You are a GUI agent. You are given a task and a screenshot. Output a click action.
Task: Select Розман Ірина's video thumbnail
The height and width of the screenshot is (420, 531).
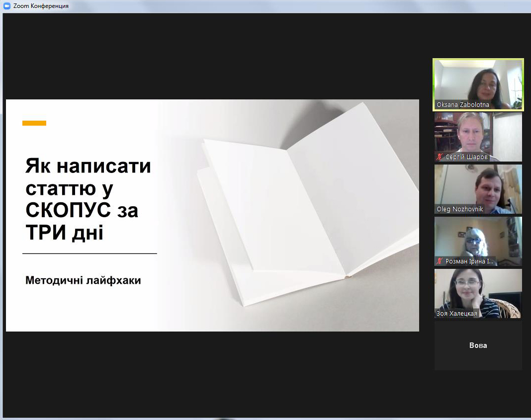click(478, 241)
